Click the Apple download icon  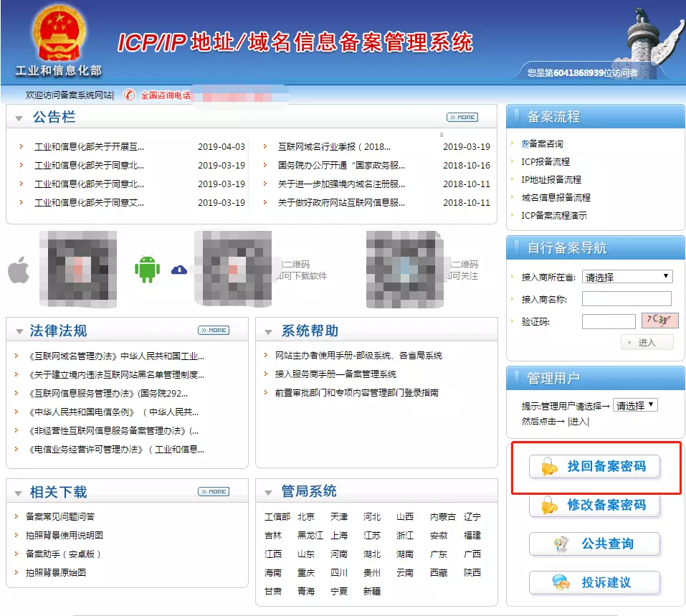click(x=19, y=271)
